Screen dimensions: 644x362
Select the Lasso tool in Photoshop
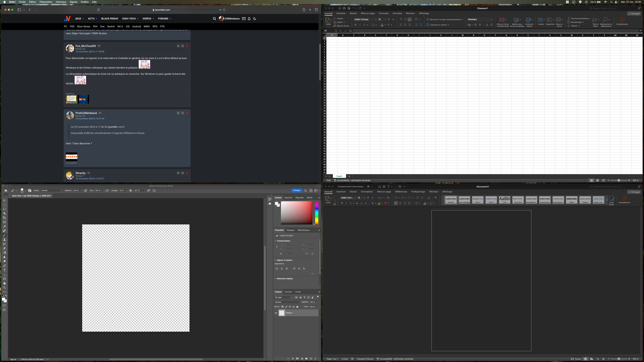point(5,209)
